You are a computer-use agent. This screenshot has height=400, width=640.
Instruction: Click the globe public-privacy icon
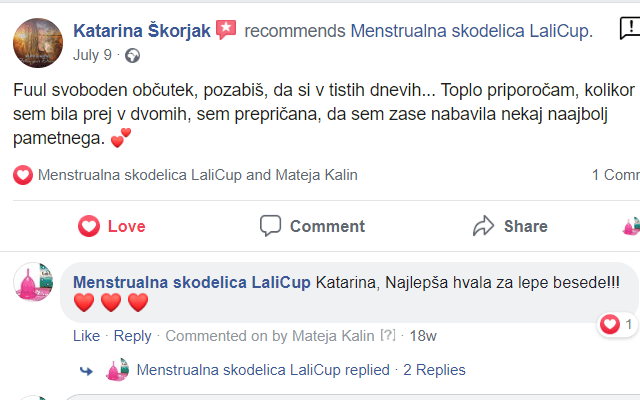coord(132,55)
